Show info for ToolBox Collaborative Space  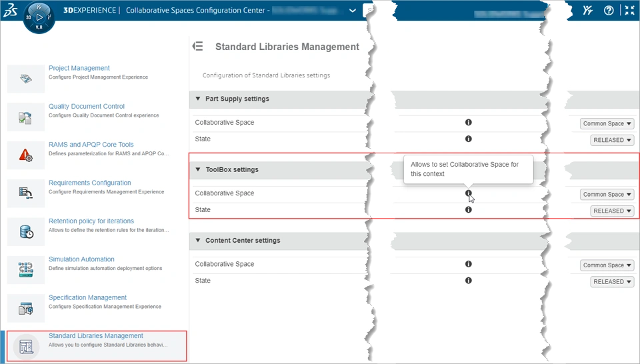point(469,193)
